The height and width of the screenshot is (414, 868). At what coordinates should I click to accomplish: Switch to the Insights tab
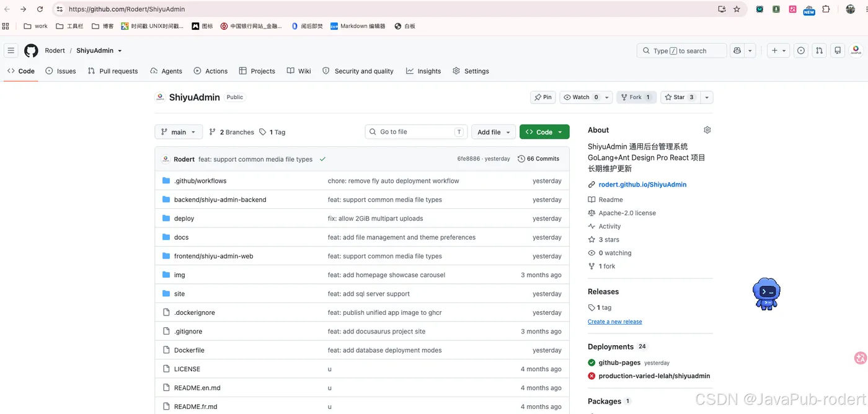coord(423,71)
